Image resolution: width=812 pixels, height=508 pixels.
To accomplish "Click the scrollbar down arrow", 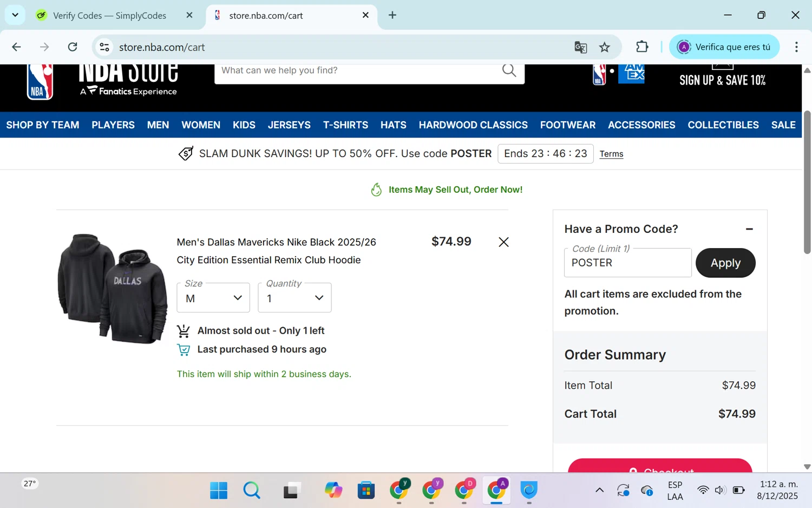I will [x=807, y=467].
